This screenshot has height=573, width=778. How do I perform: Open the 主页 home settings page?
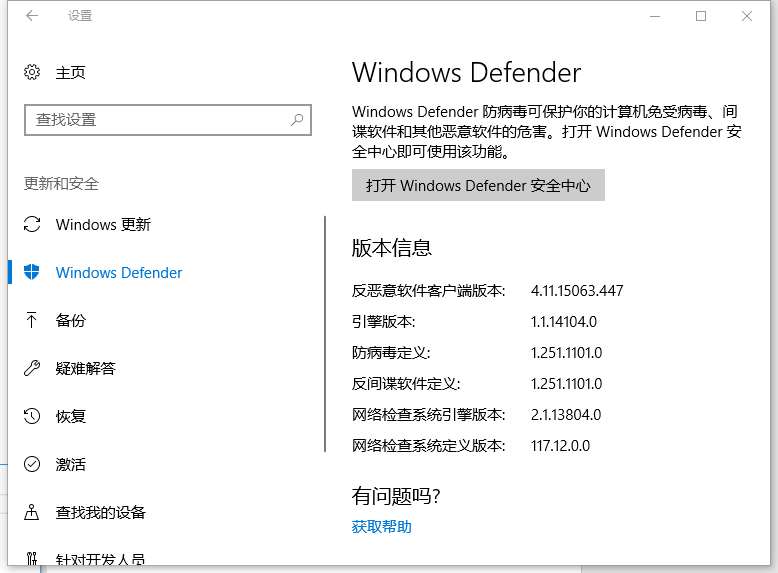70,72
